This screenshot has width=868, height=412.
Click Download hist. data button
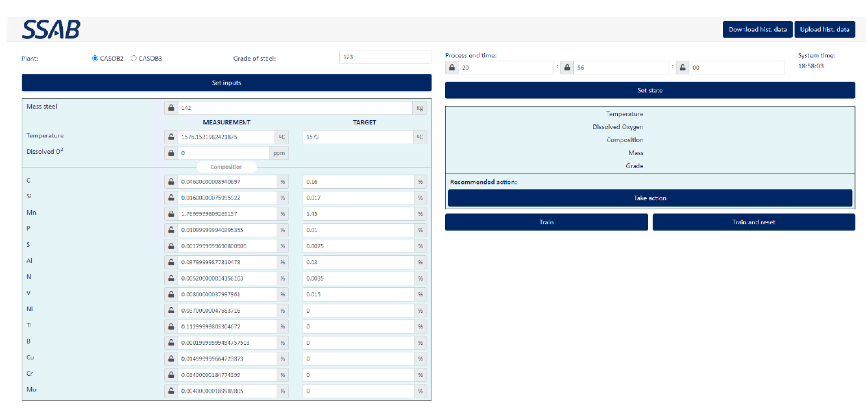757,30
